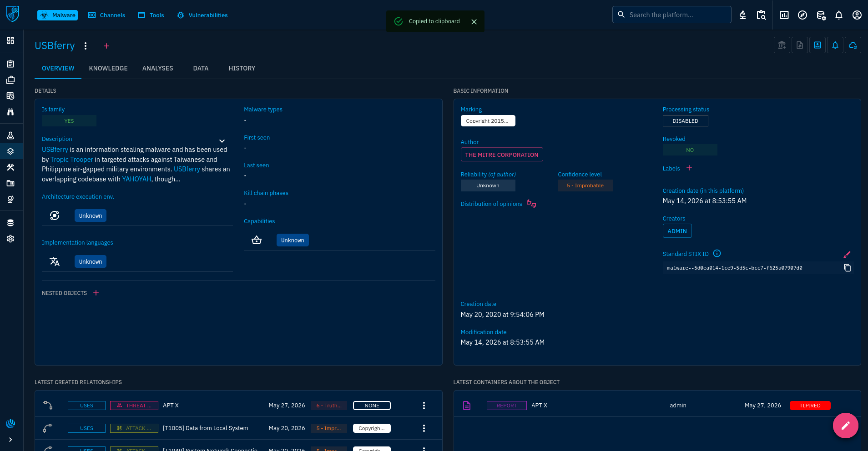Open the Arsenal layers icon in sidebar
868x451 pixels.
[10, 151]
